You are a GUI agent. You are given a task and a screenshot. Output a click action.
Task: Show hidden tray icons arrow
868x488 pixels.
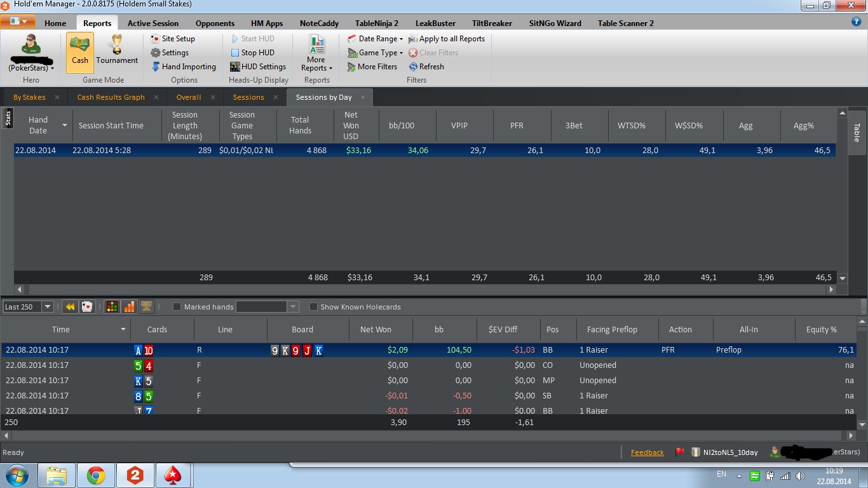tap(739, 475)
